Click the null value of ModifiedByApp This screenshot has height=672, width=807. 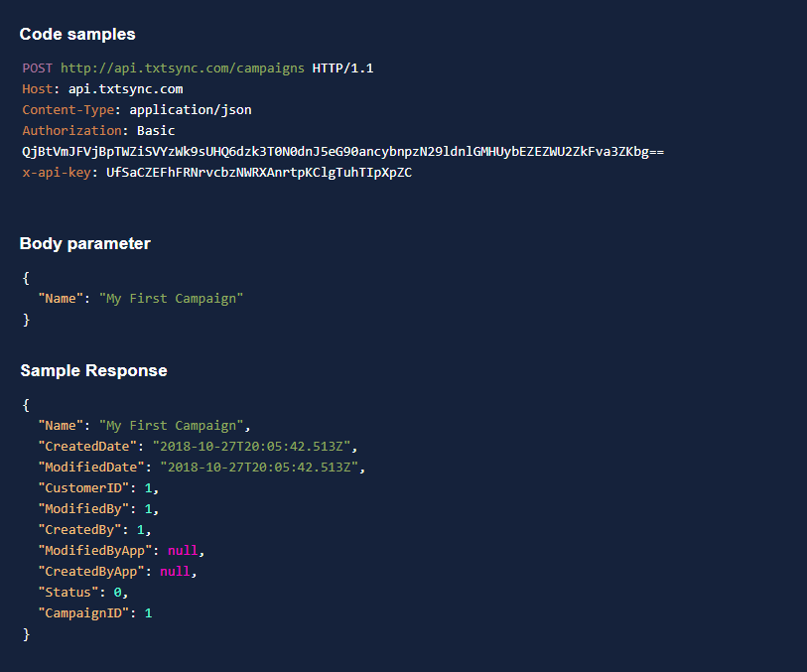(183, 551)
